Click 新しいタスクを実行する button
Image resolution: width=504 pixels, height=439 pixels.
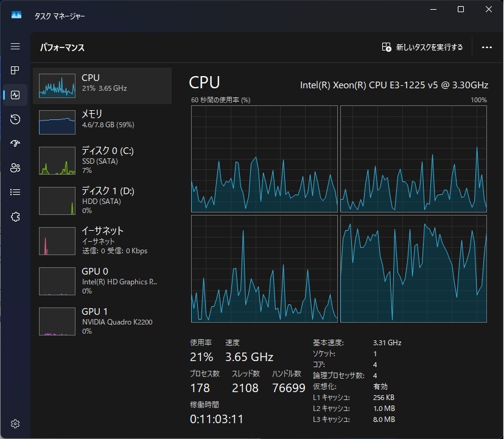pos(422,47)
